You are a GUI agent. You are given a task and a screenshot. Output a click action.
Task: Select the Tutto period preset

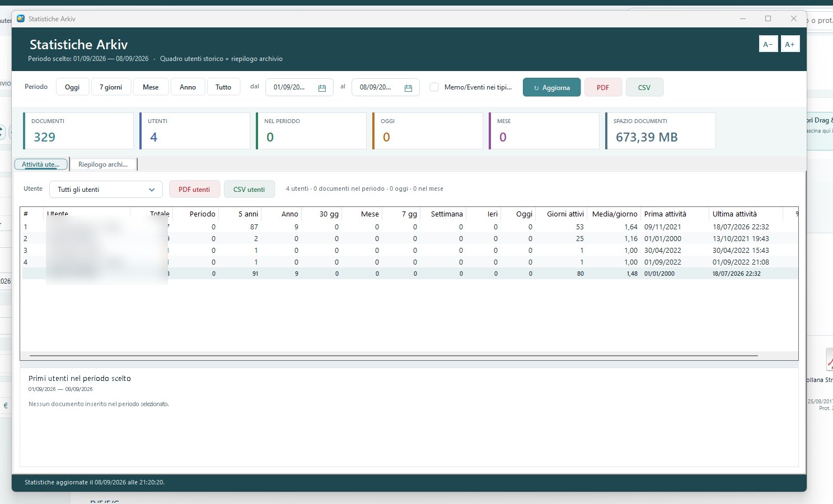pyautogui.click(x=223, y=87)
